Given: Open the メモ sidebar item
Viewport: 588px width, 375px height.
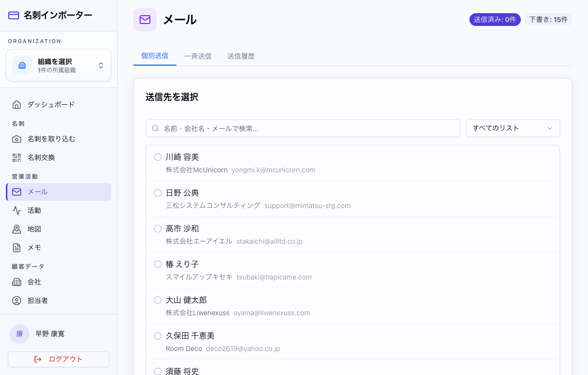Looking at the screenshot, I should [59, 248].
